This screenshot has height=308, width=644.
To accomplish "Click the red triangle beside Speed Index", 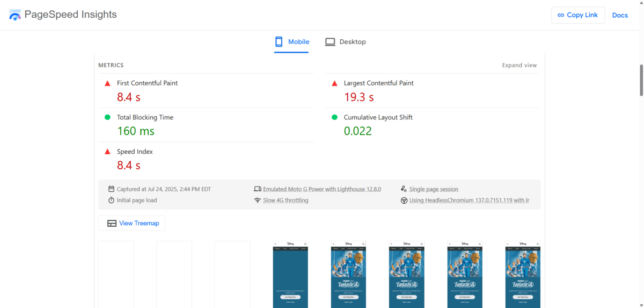I will pyautogui.click(x=107, y=152).
